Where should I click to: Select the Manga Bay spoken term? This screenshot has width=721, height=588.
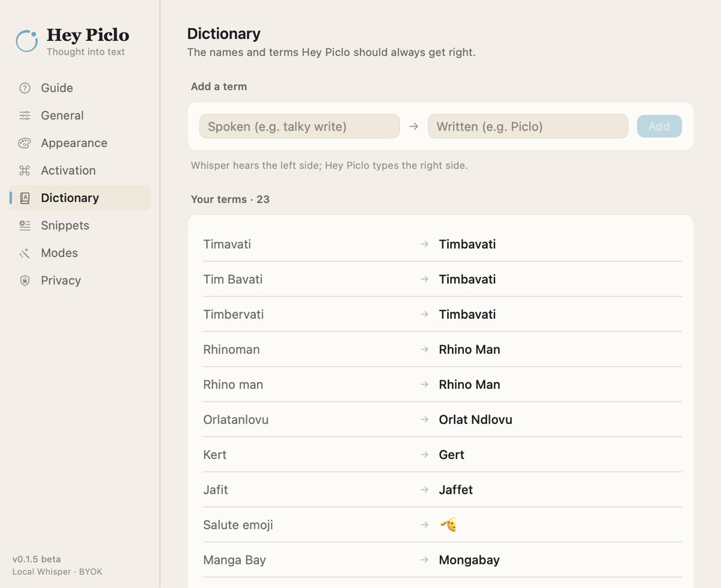234,560
